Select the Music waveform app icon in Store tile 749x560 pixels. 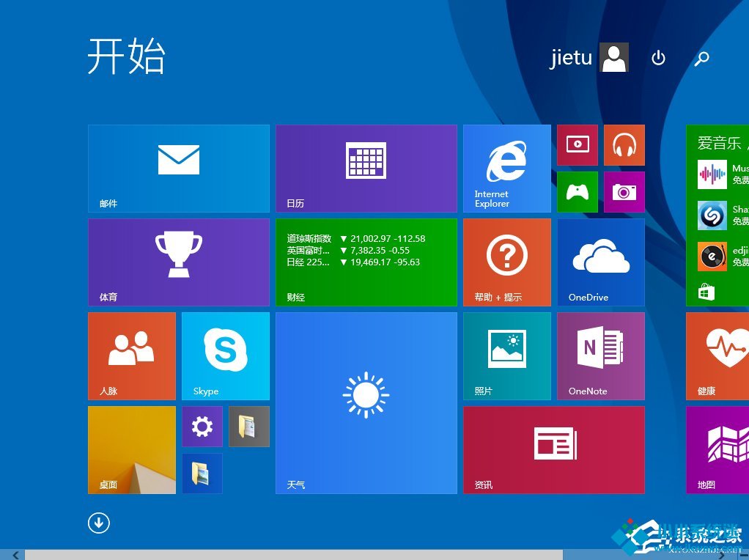712,174
